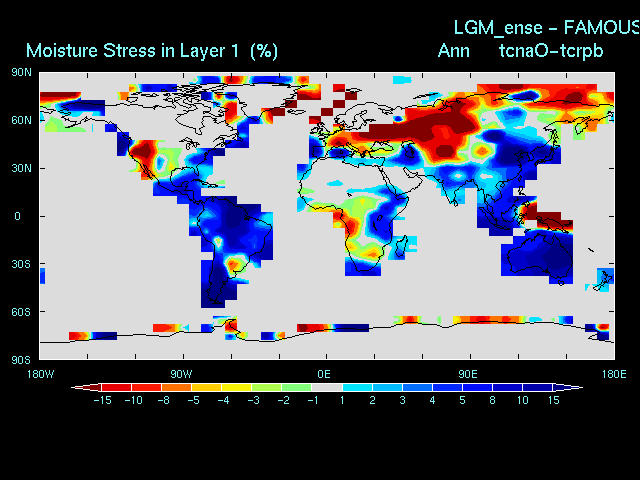Screen dimensions: 640x480
Task: Click the 'Moisture Stress in Layer 1 (%)' title
Action: pyautogui.click(x=152, y=50)
